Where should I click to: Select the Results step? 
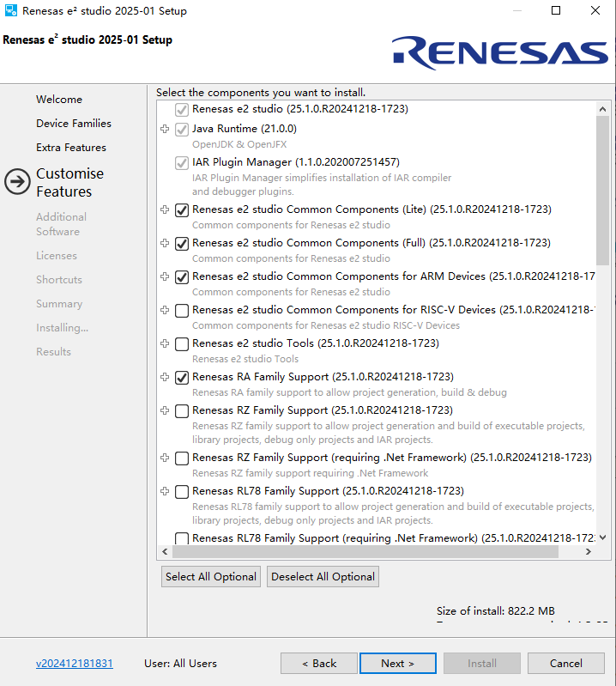[x=53, y=352]
